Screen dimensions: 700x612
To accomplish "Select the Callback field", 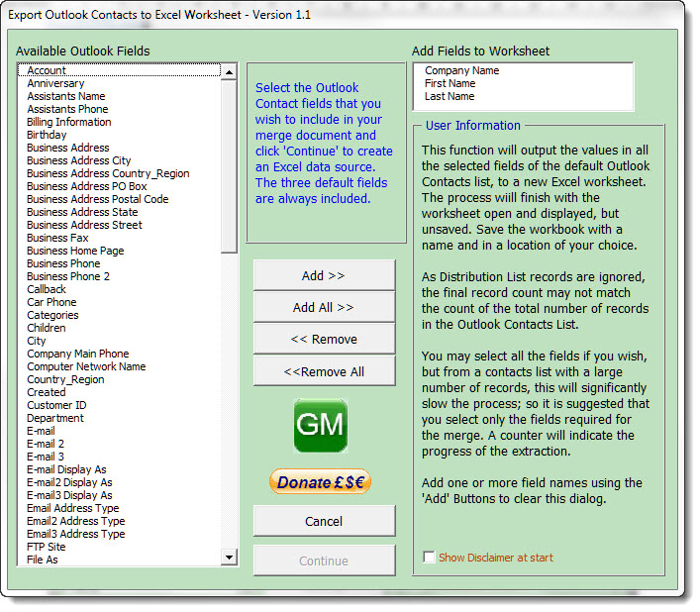I will pos(119,289).
